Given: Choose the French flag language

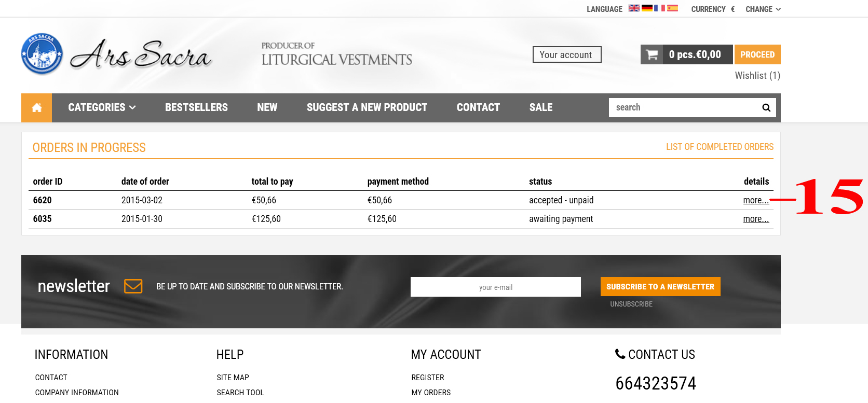Looking at the screenshot, I should pyautogui.click(x=659, y=8).
